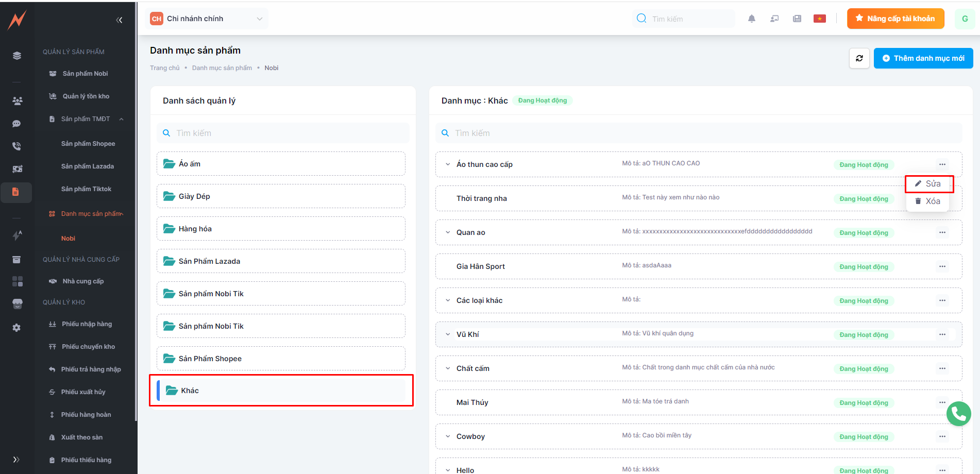Click the layers icon in left rail

17,56
